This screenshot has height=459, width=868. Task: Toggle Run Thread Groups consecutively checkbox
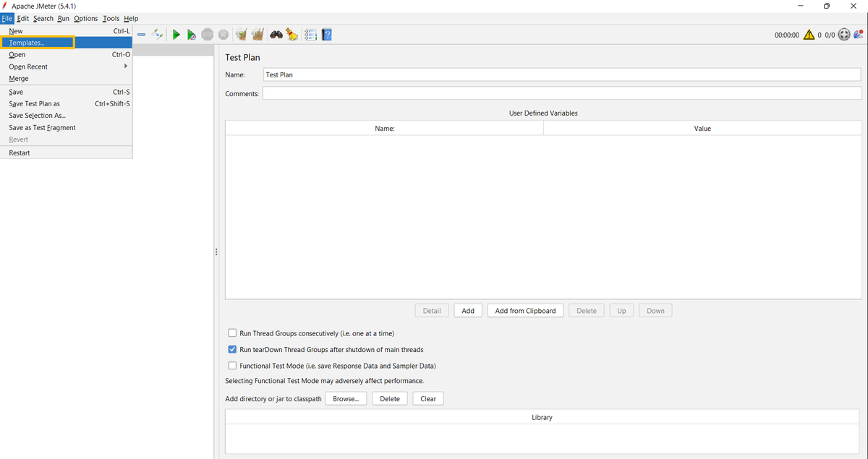tap(232, 333)
